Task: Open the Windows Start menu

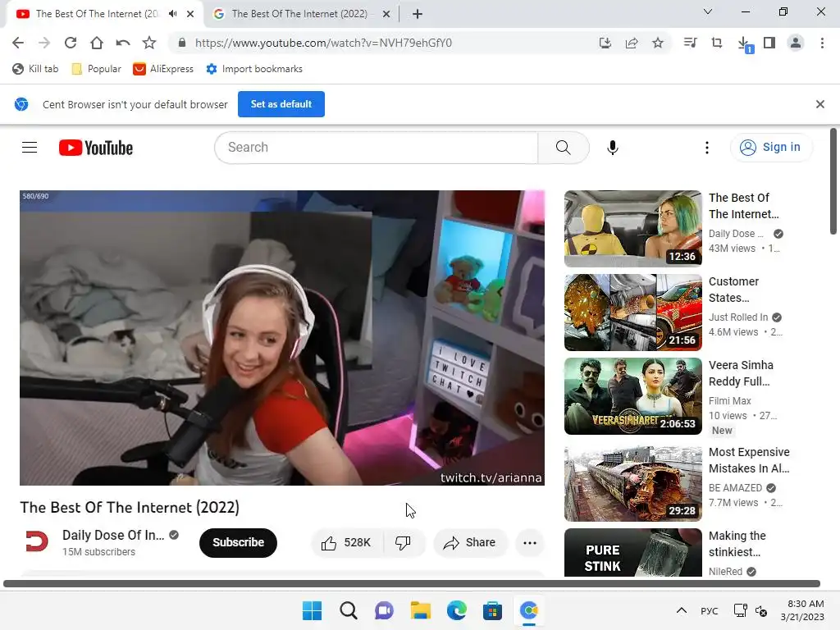Action: point(312,610)
